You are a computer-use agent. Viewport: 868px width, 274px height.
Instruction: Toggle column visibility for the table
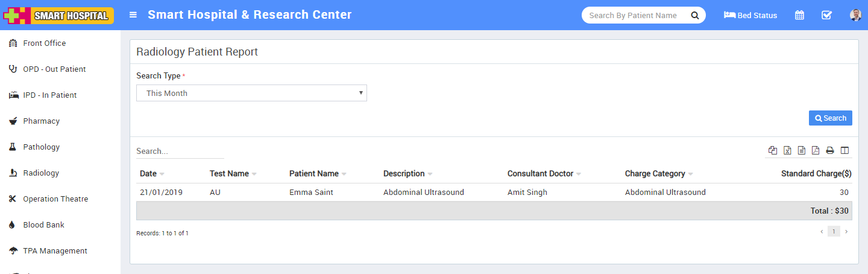(844, 150)
